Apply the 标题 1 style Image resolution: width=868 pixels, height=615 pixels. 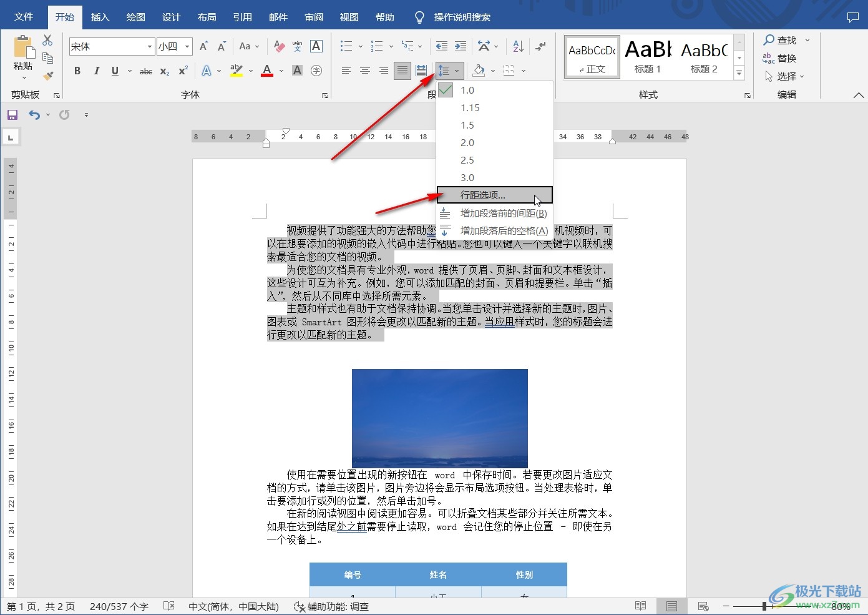click(646, 56)
